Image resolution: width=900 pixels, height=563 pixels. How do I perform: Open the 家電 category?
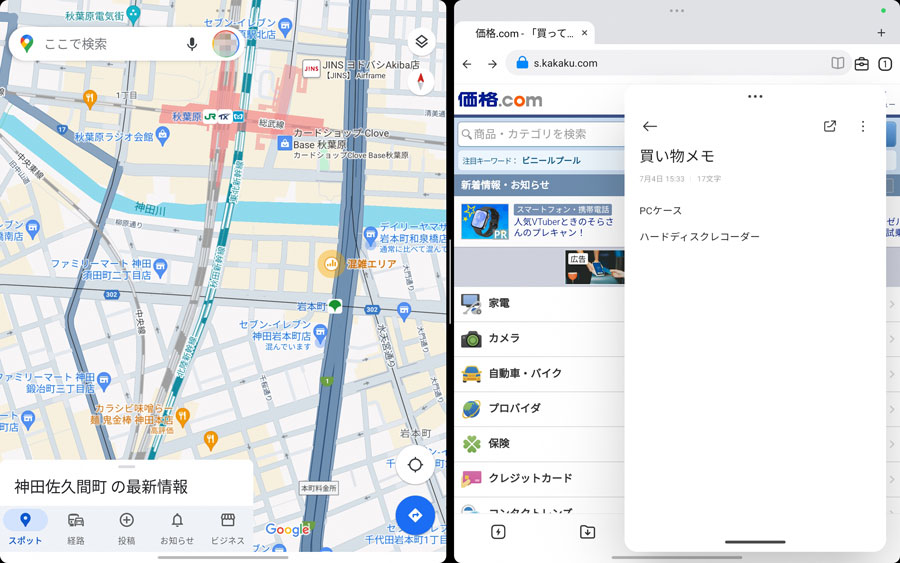tap(540, 303)
